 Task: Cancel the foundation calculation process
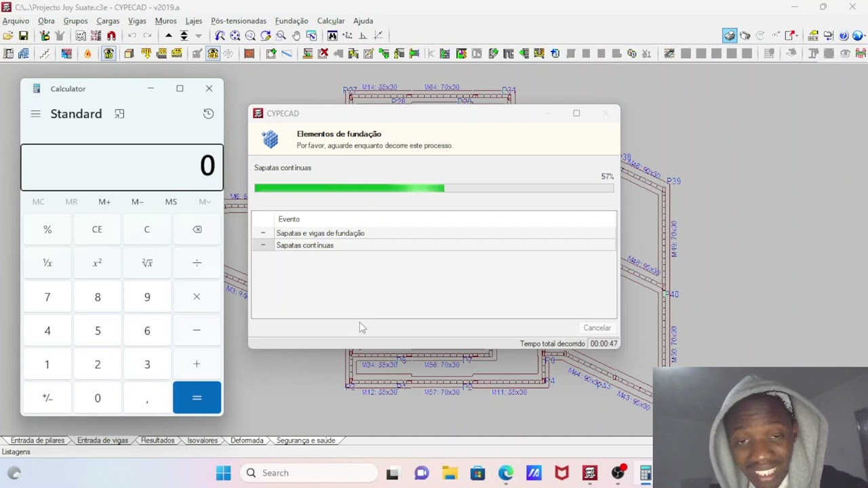pos(597,328)
